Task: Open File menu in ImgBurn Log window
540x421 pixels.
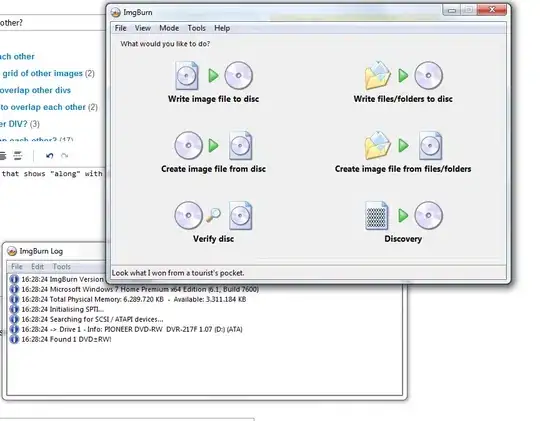Action: pyautogui.click(x=17, y=267)
